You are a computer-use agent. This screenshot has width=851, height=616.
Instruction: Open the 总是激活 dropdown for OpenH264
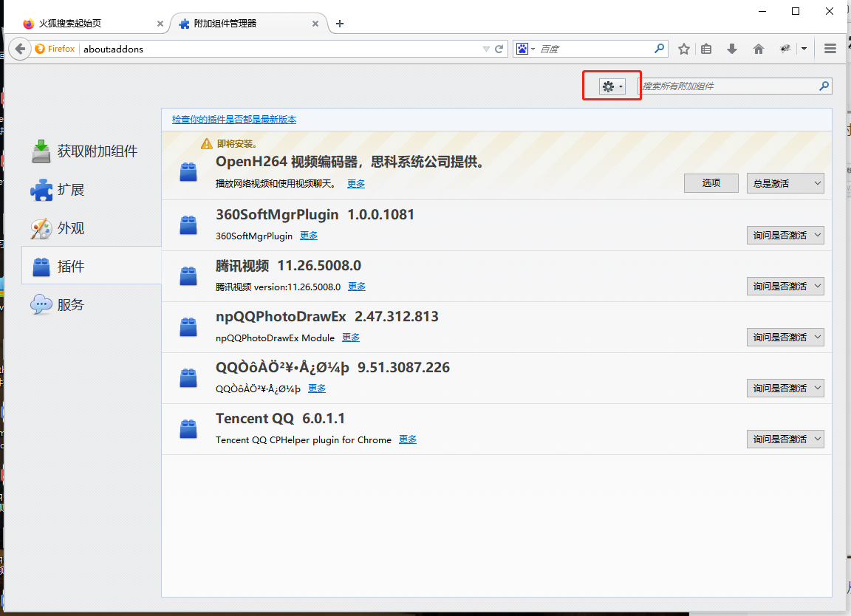click(x=785, y=183)
